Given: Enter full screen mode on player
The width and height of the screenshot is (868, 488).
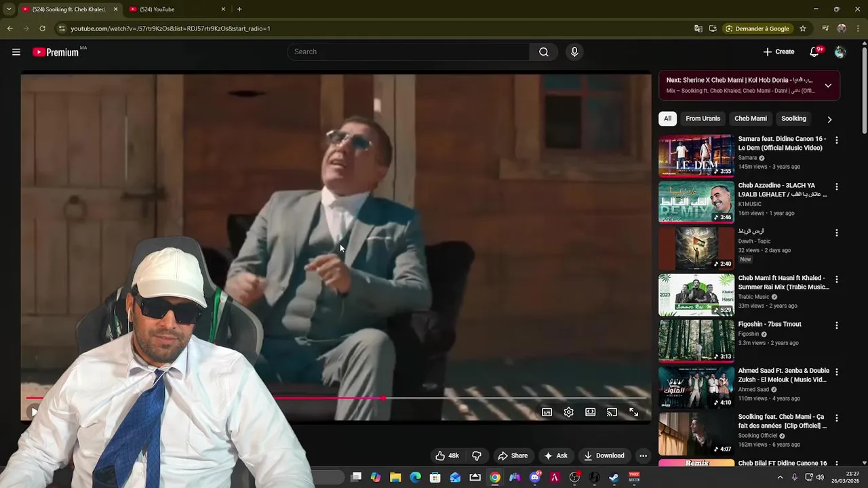Looking at the screenshot, I should coord(633,412).
